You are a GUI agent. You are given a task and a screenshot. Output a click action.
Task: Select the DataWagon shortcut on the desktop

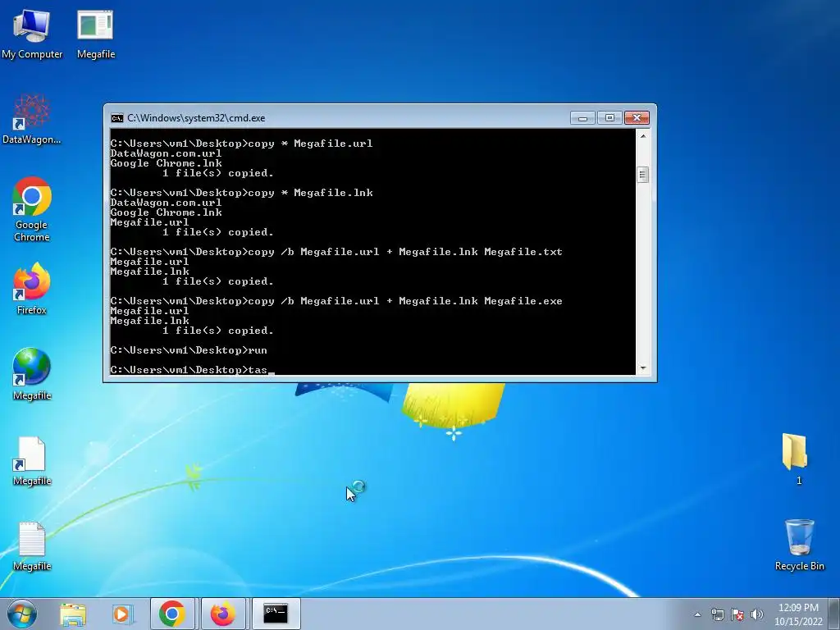[x=32, y=119]
